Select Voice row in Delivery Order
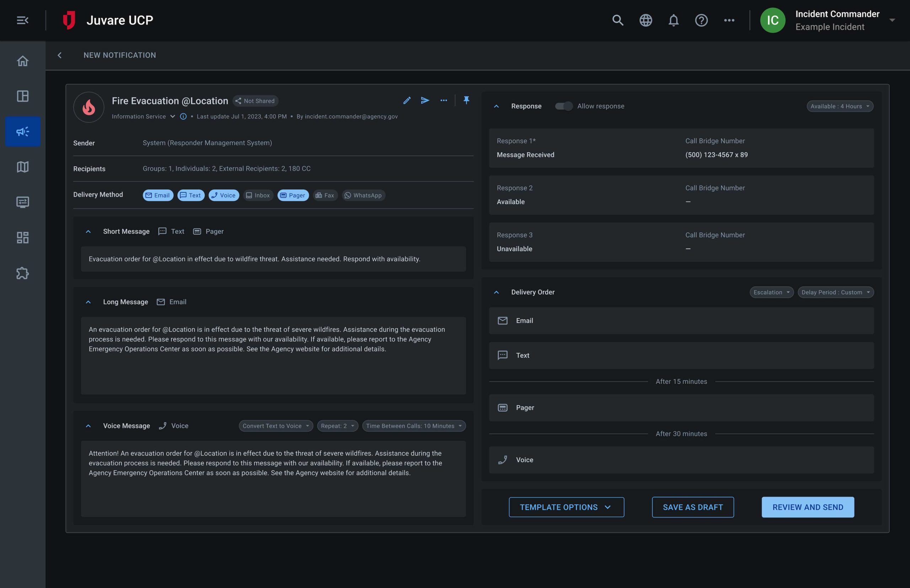 click(681, 460)
